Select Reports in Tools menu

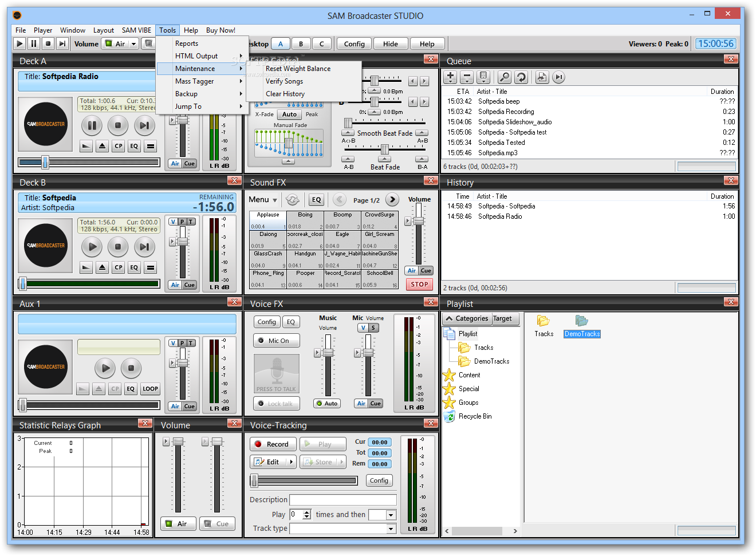point(201,44)
